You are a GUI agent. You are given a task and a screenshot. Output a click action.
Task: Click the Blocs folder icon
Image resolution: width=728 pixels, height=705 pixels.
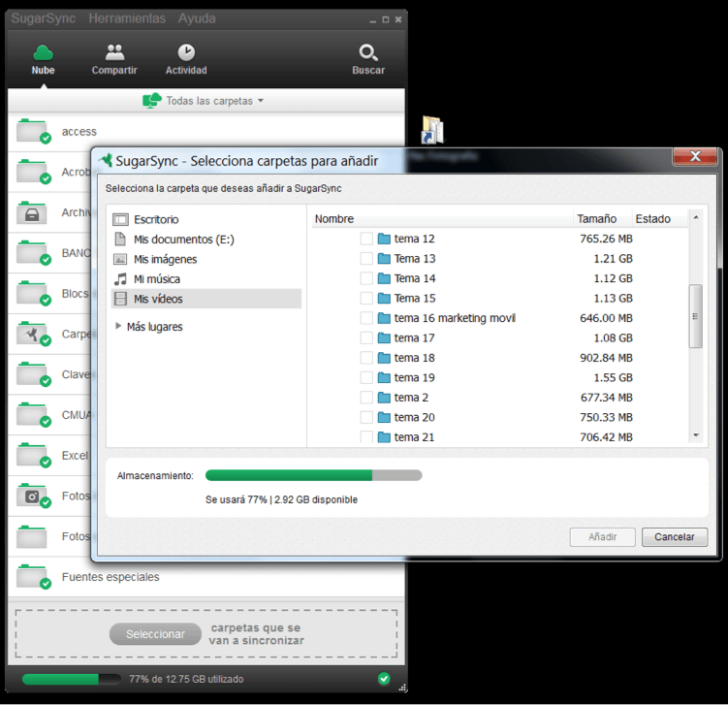33,294
